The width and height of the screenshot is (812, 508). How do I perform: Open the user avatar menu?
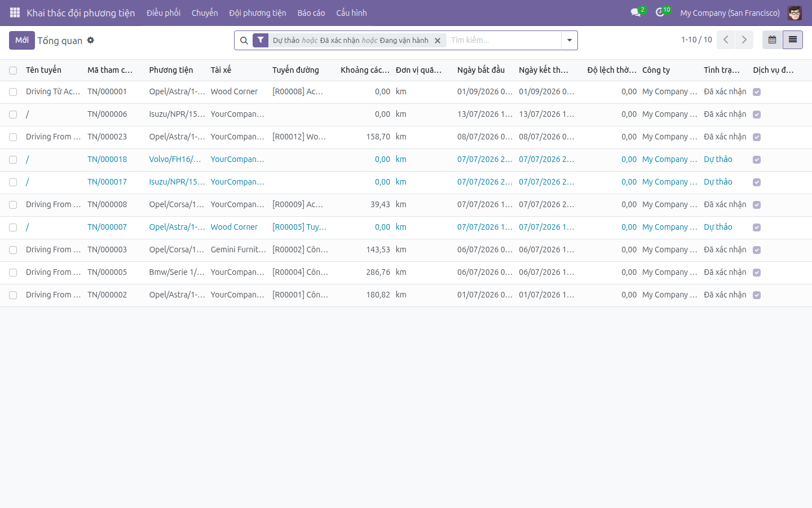795,12
